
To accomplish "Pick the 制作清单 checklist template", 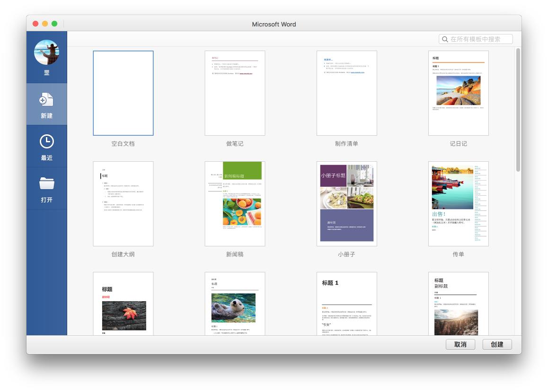I will pyautogui.click(x=346, y=93).
